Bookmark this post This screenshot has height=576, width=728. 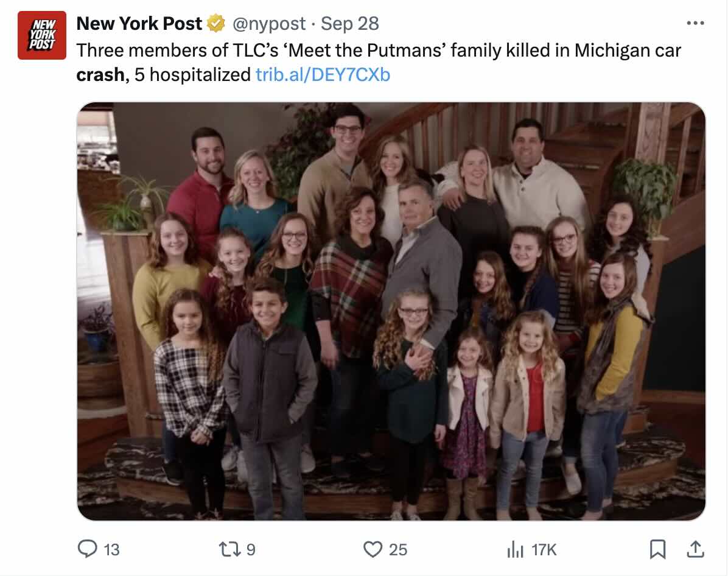(x=657, y=549)
